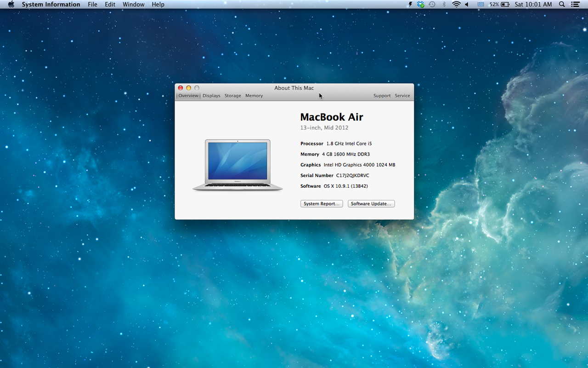Click the Processor label
This screenshot has width=588, height=368.
[x=312, y=144]
